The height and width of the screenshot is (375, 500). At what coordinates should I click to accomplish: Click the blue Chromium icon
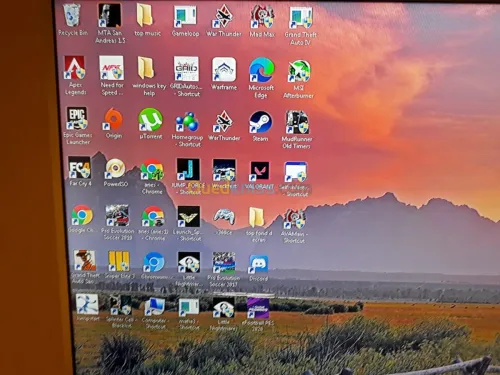tap(154, 262)
